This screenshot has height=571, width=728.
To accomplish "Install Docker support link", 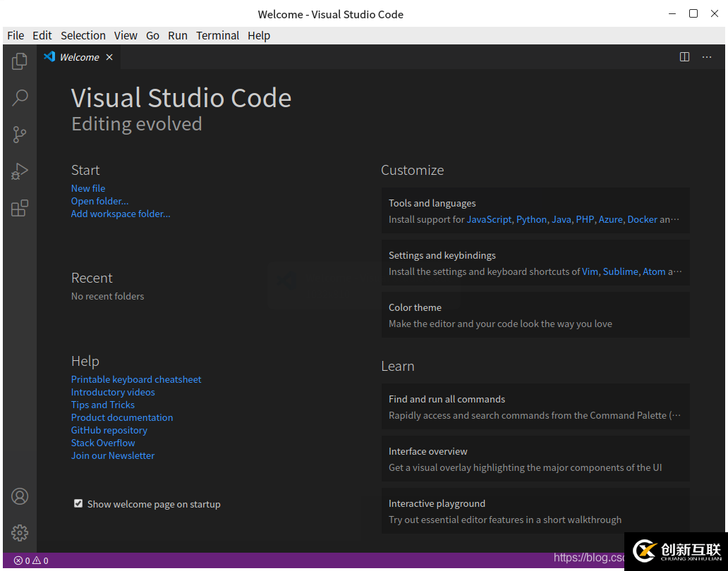I will tap(642, 219).
